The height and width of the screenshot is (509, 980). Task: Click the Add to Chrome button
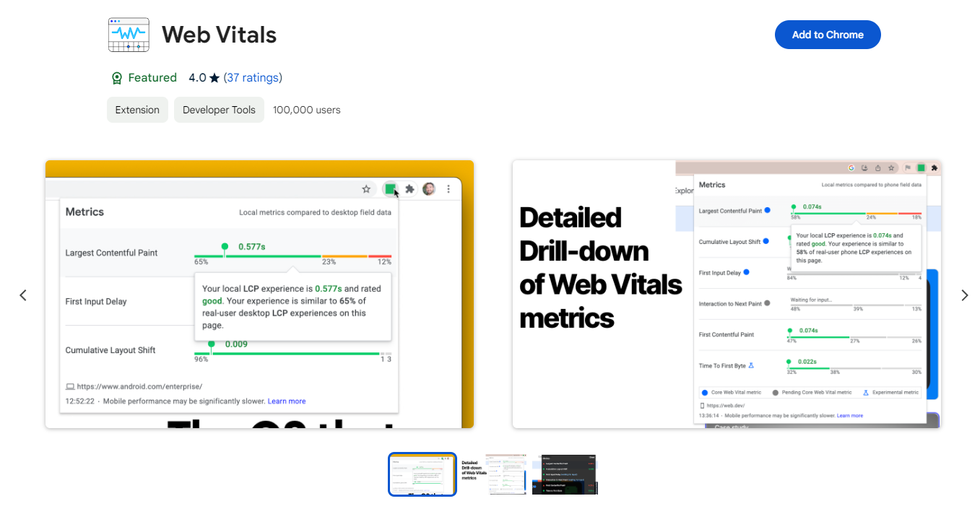(x=828, y=35)
